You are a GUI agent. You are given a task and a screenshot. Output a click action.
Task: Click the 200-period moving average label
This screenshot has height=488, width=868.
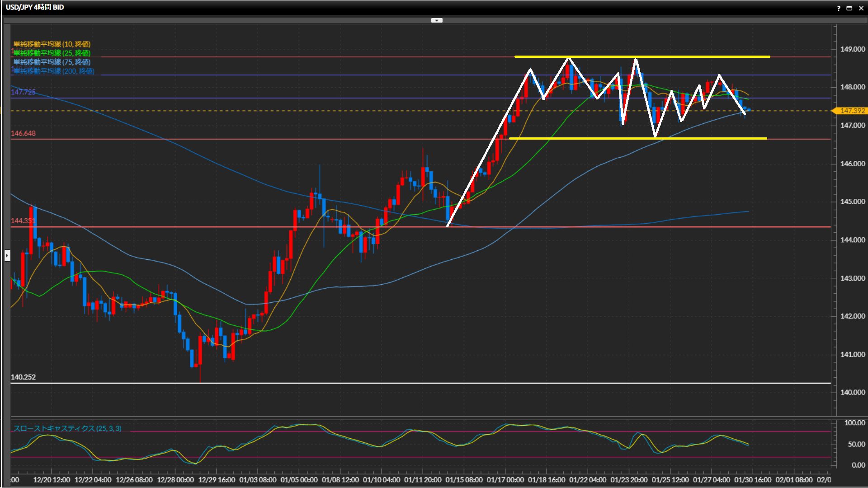pyautogui.click(x=54, y=71)
